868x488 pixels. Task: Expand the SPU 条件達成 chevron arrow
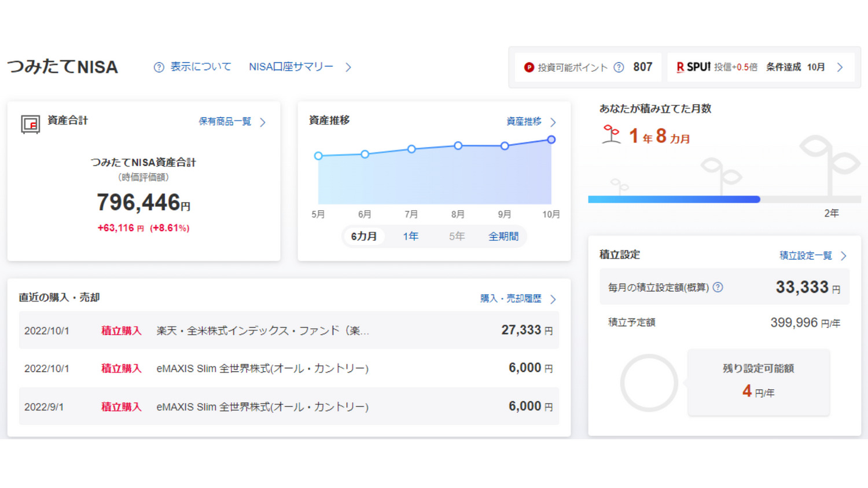(x=840, y=67)
